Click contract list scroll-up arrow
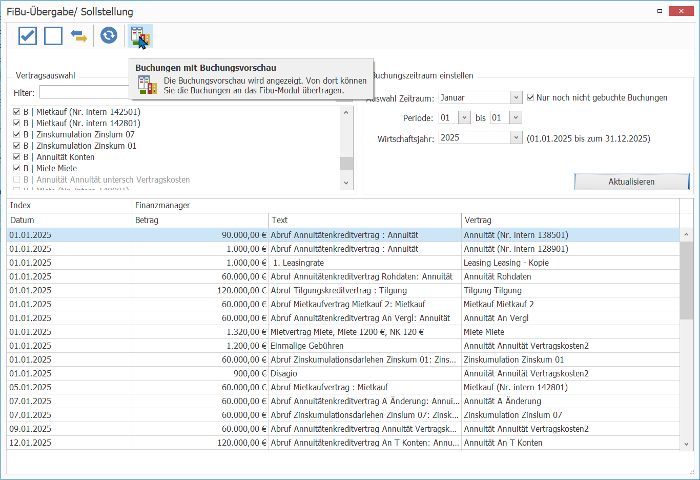 coord(346,113)
